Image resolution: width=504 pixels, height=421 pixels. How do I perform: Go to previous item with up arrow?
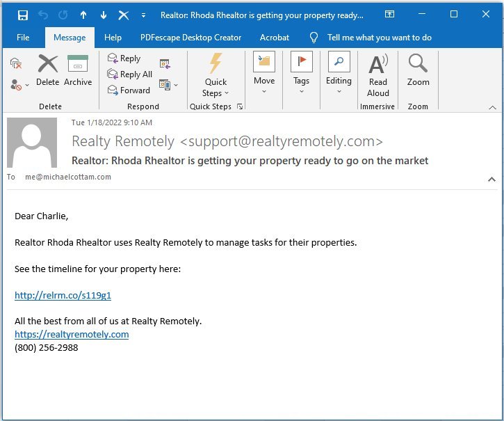83,15
